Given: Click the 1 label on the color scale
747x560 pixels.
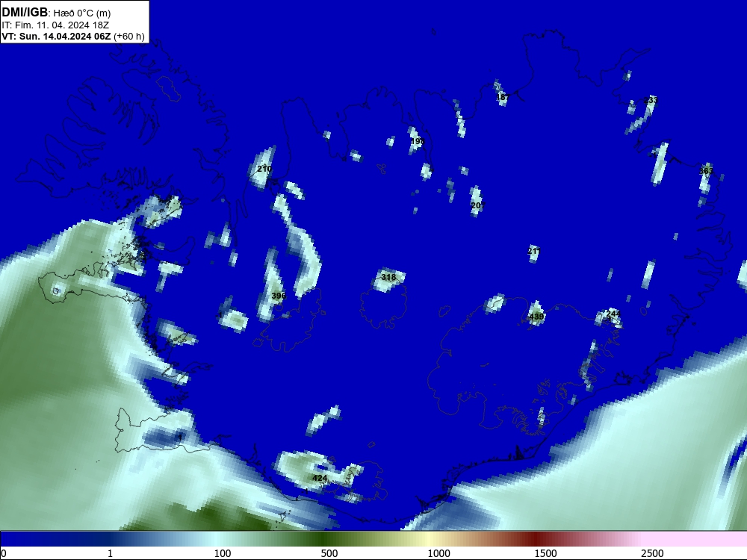Looking at the screenshot, I should (110, 553).
